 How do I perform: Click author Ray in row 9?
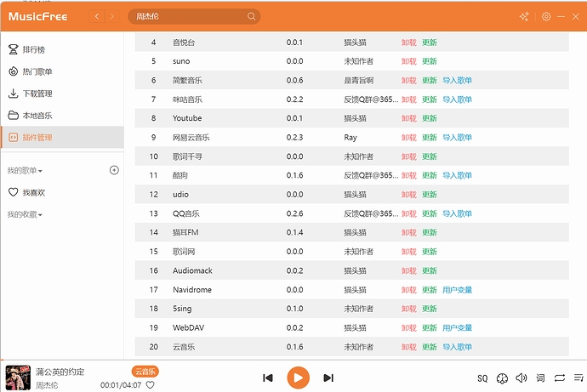[x=350, y=138]
